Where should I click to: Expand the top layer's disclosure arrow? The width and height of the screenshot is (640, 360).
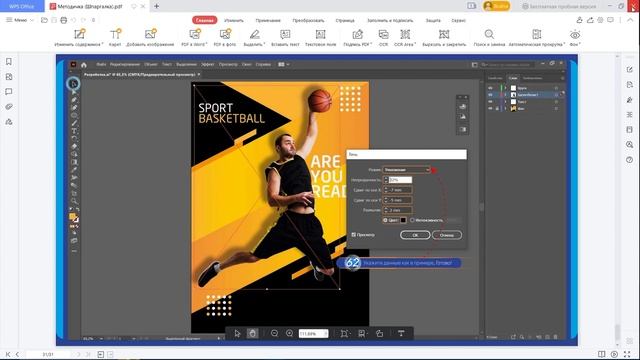pyautogui.click(x=505, y=88)
